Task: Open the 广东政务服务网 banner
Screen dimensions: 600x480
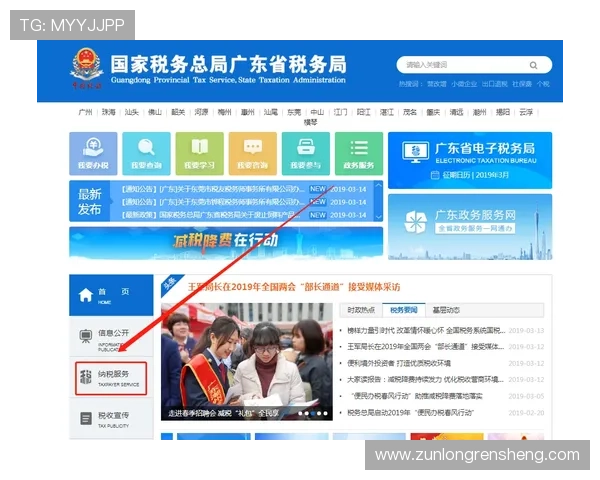Action: point(470,227)
